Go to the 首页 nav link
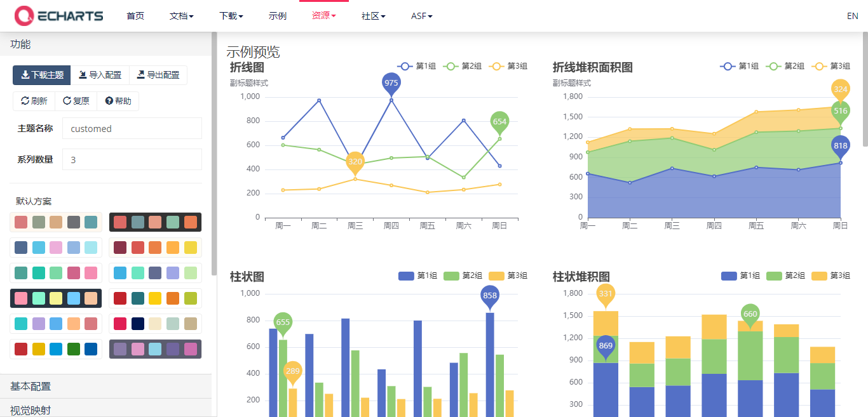 [x=135, y=16]
